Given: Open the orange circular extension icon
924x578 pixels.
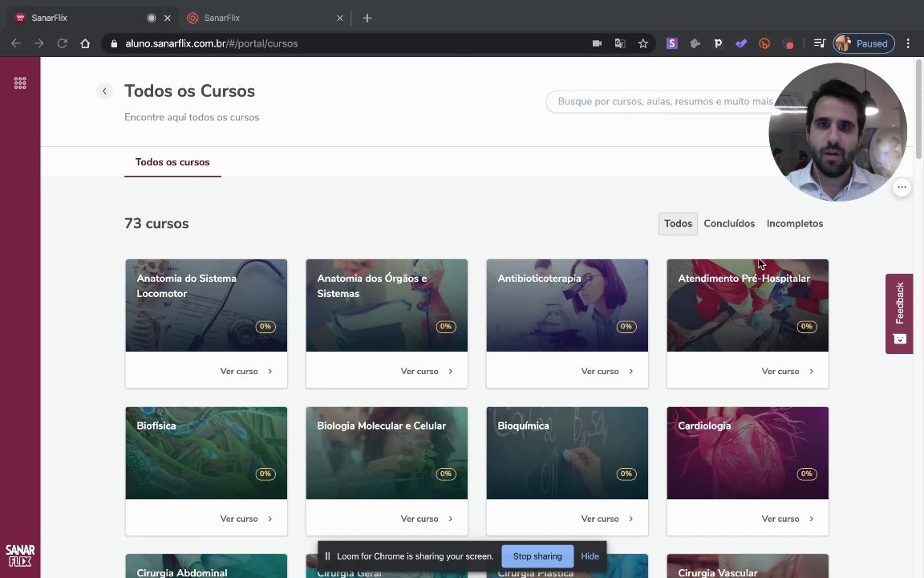Looking at the screenshot, I should coord(764,43).
